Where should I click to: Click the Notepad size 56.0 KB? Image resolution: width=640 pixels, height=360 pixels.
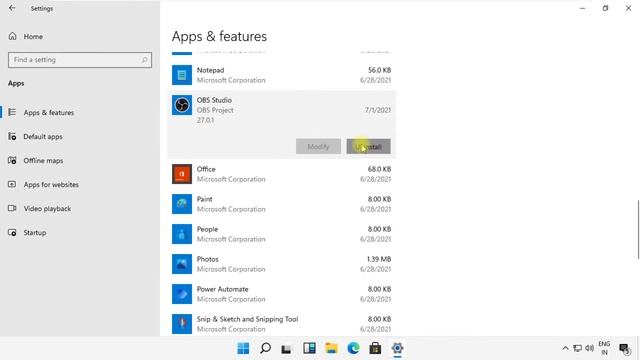click(379, 70)
